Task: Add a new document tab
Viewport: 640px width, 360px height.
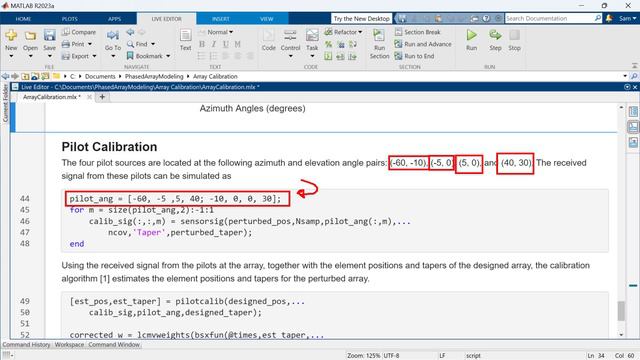Action: (102, 97)
